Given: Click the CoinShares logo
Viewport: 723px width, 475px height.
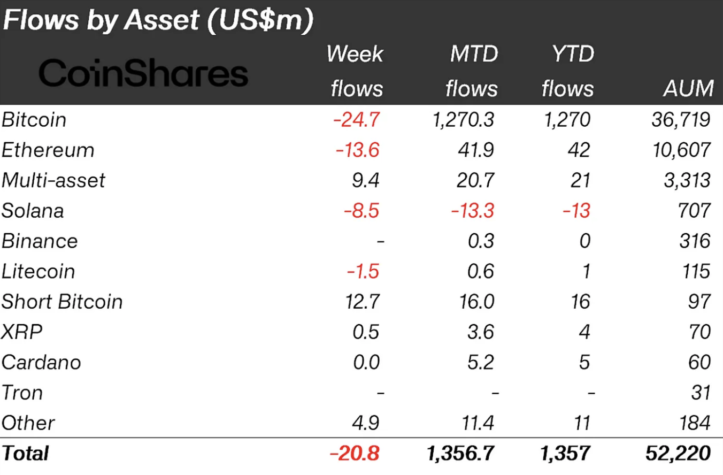Looking at the screenshot, I should tap(142, 73).
